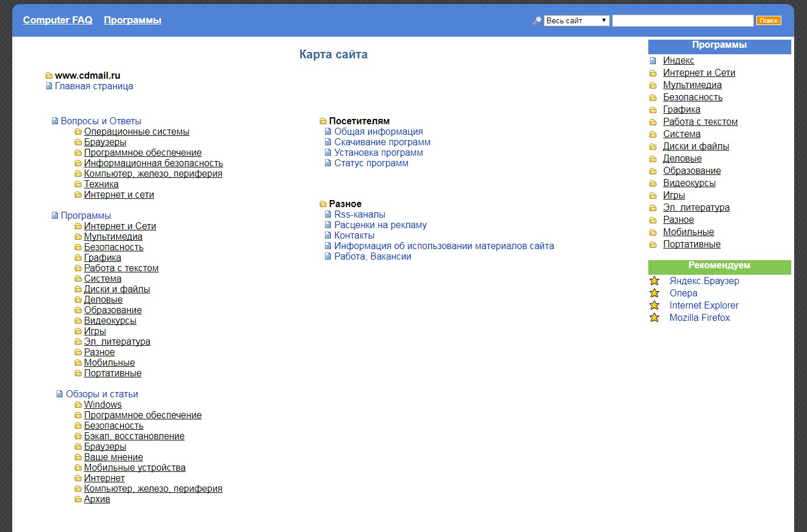Open Компьютер, железо, периферия under Вопросы и Ответы
This screenshot has height=532, width=807.
[153, 174]
